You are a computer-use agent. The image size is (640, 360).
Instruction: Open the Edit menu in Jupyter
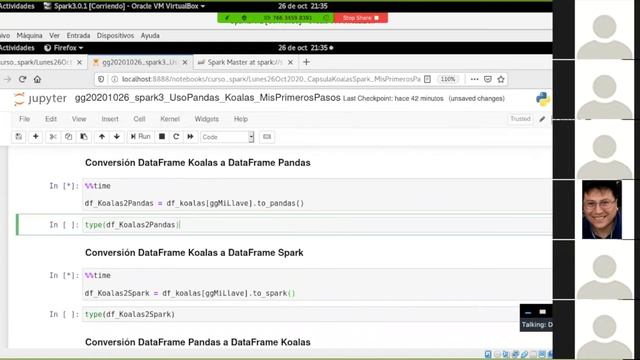point(51,119)
